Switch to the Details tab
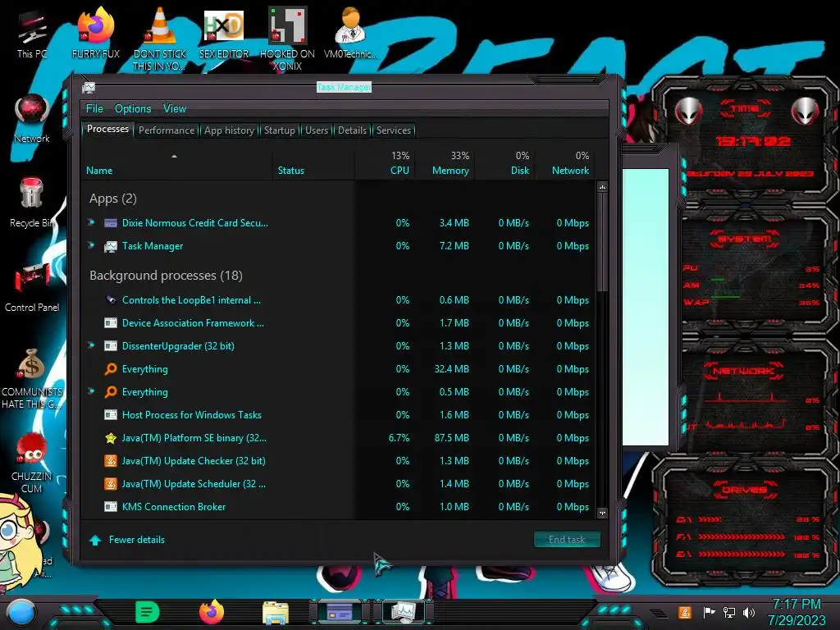Viewport: 840px width, 630px height. (x=352, y=130)
